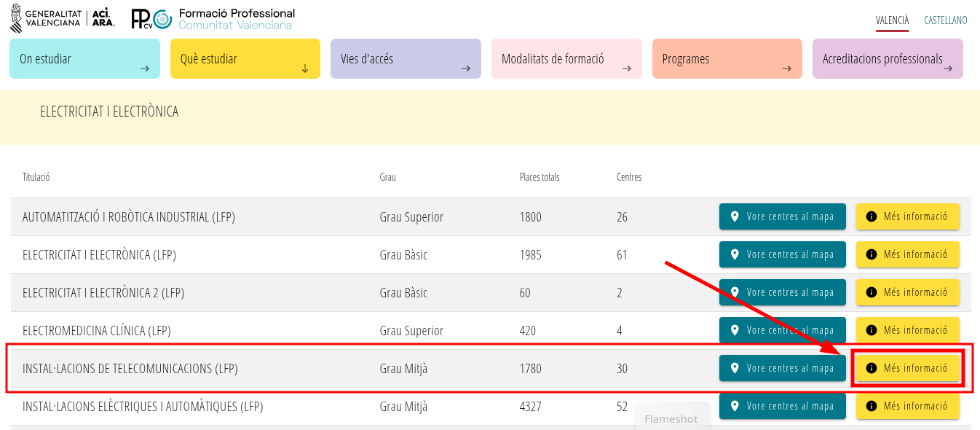
Task: Show map centres for Electricitat i Electrònica (LFP)
Action: tap(782, 254)
